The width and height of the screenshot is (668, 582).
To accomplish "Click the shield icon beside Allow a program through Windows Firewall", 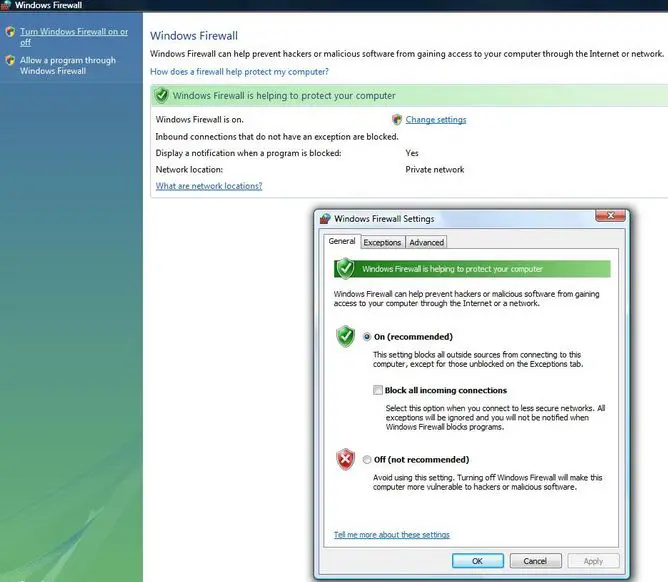I will (x=10, y=61).
